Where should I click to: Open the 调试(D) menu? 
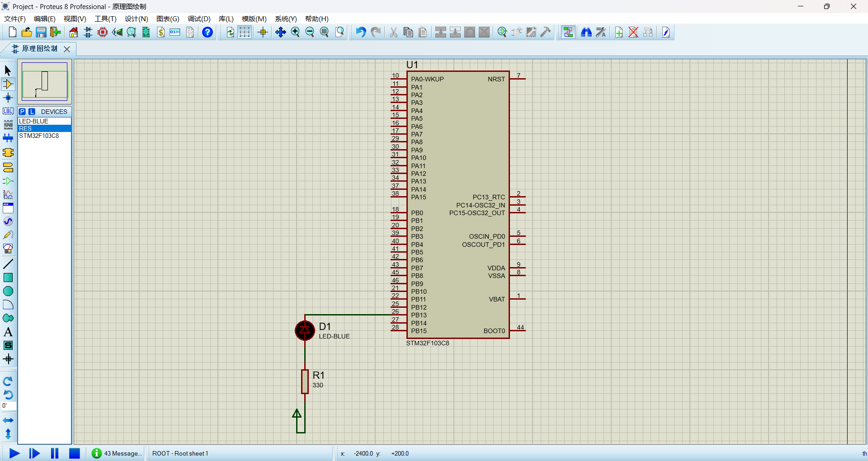(x=199, y=19)
